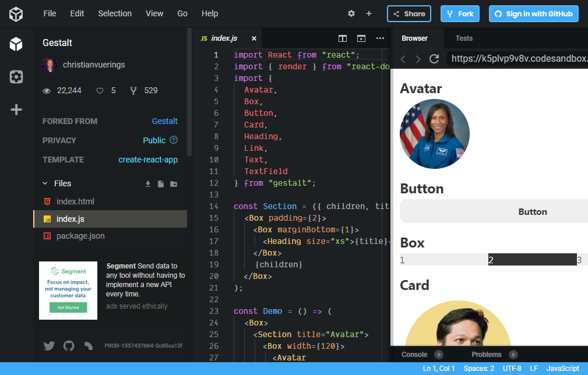Click line number 14 in the gutter
This screenshot has width=588, height=375.
tap(214, 206)
